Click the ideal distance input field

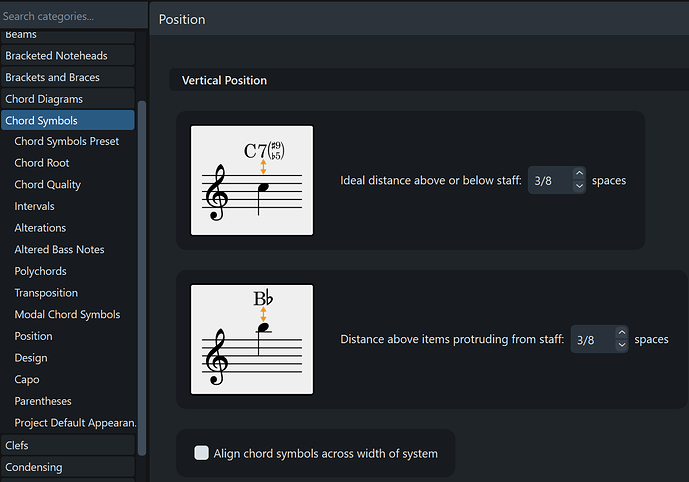[x=549, y=180]
